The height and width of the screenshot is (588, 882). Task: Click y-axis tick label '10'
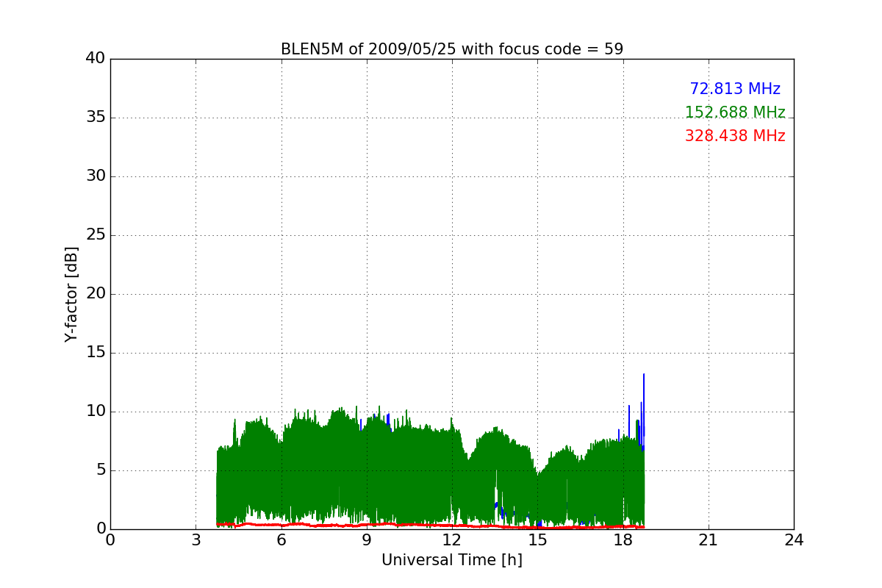(96, 412)
